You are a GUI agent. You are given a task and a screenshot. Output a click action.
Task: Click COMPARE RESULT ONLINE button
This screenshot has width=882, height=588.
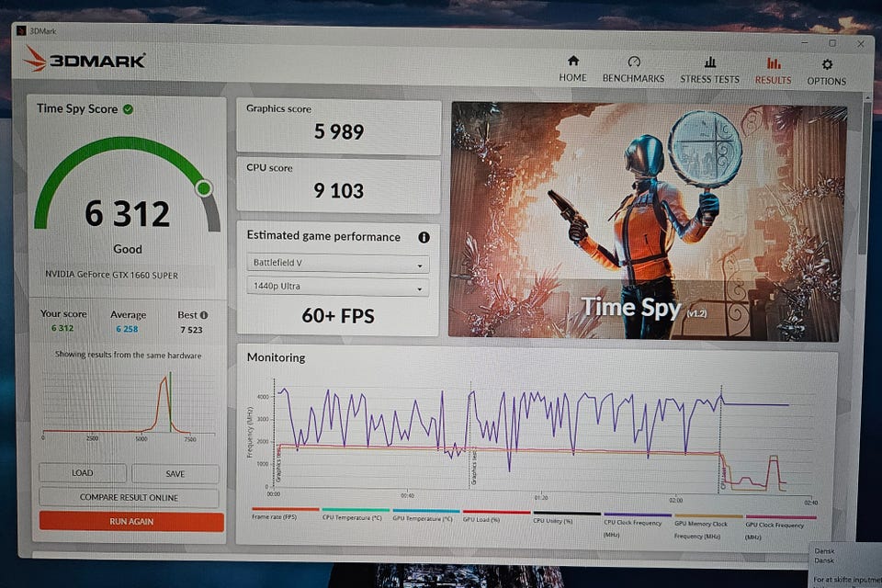(x=129, y=497)
